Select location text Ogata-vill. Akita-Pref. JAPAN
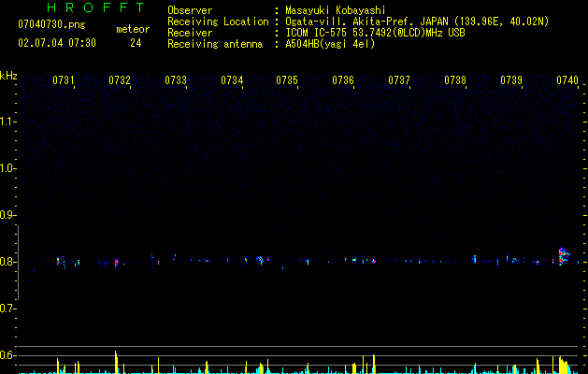Image resolution: width=588 pixels, height=374 pixels. 366,22
